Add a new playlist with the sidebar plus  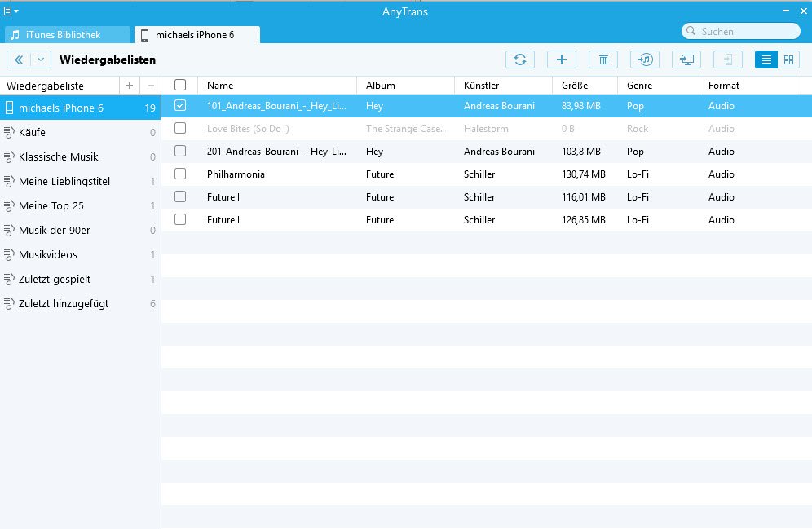point(130,86)
